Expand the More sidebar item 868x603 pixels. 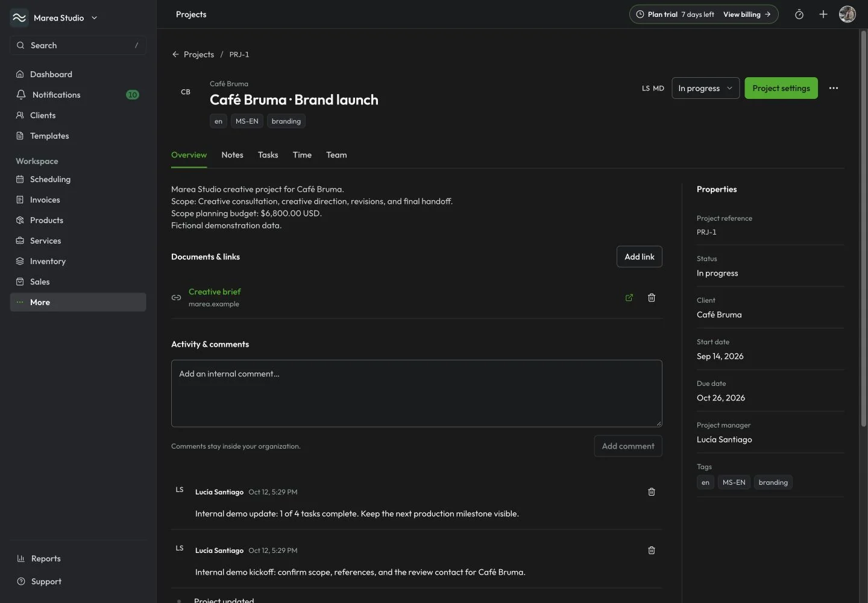tap(78, 302)
